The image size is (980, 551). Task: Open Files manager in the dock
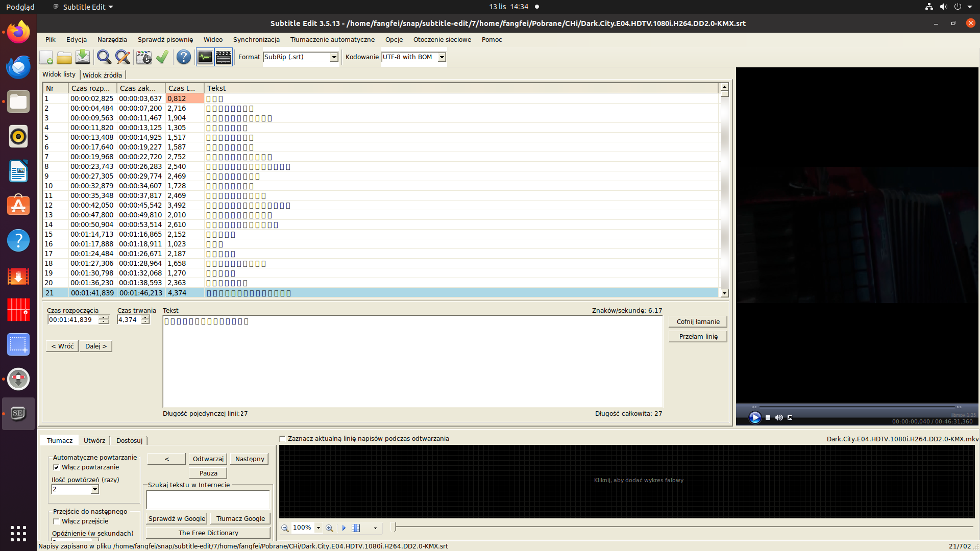(x=18, y=102)
